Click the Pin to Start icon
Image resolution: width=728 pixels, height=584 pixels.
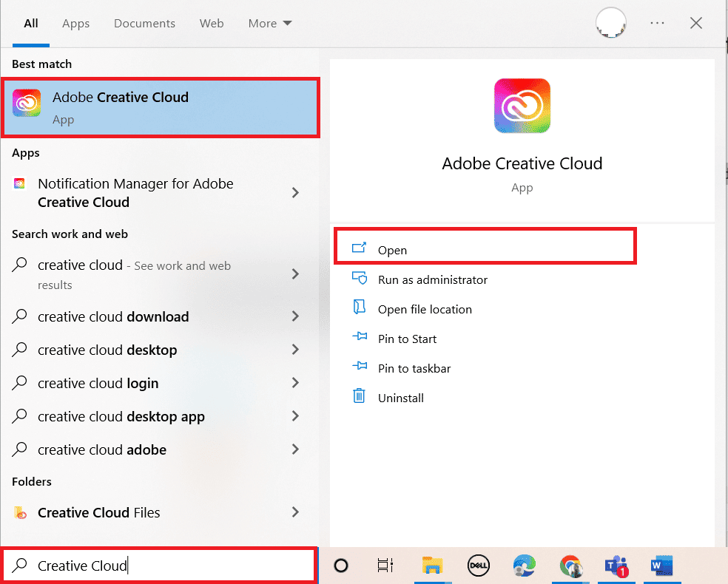point(359,339)
